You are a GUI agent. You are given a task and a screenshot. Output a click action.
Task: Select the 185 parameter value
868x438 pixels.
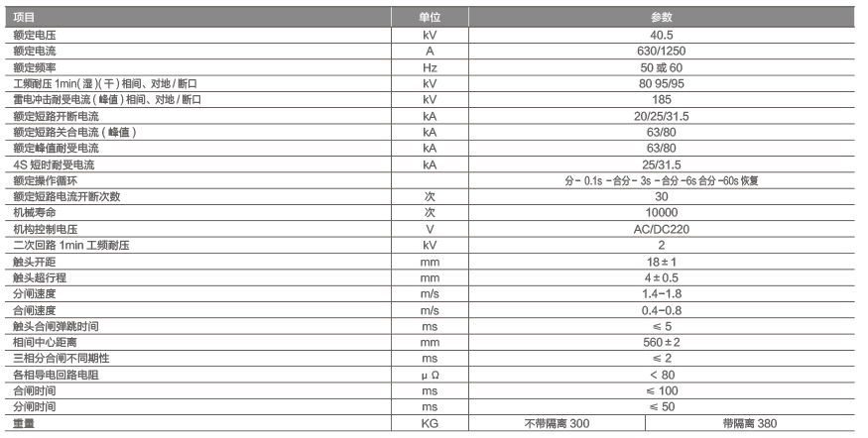660,100
